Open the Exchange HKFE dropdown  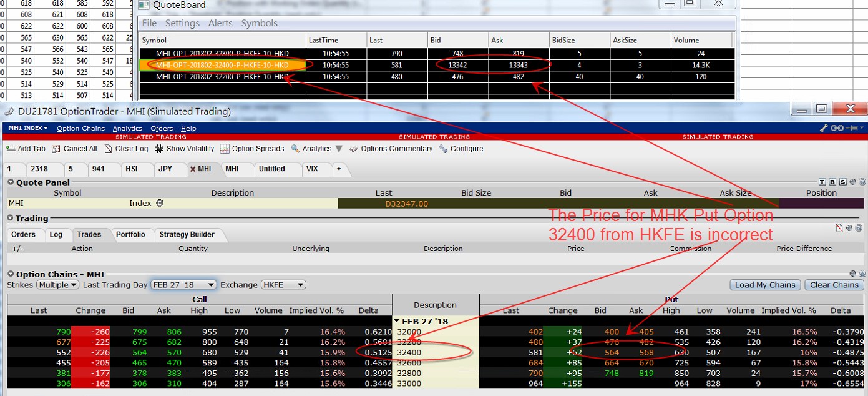[283, 285]
